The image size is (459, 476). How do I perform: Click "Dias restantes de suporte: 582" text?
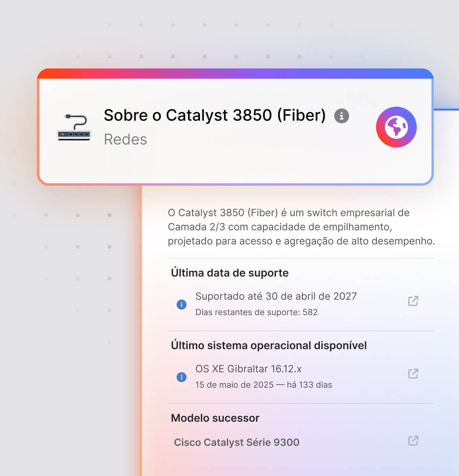pyautogui.click(x=256, y=312)
